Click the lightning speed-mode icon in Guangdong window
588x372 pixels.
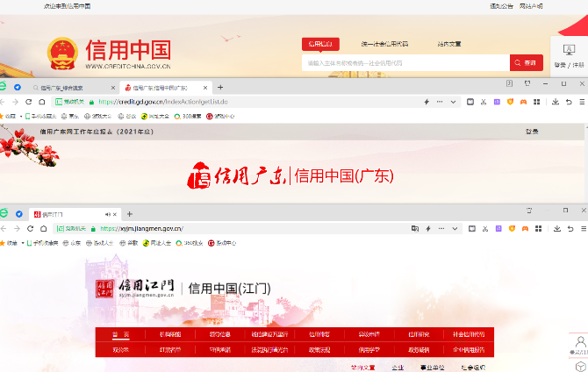point(427,102)
